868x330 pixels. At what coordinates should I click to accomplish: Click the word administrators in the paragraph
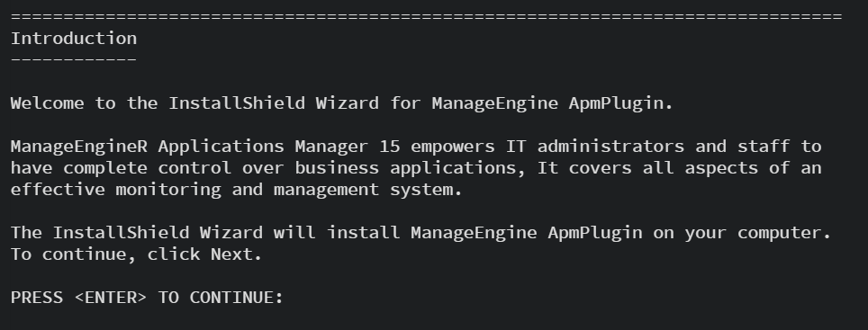610,146
